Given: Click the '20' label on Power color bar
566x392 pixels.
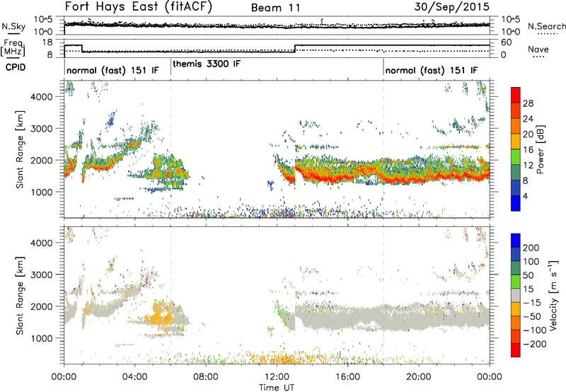Looking at the screenshot, I should click(x=528, y=134).
